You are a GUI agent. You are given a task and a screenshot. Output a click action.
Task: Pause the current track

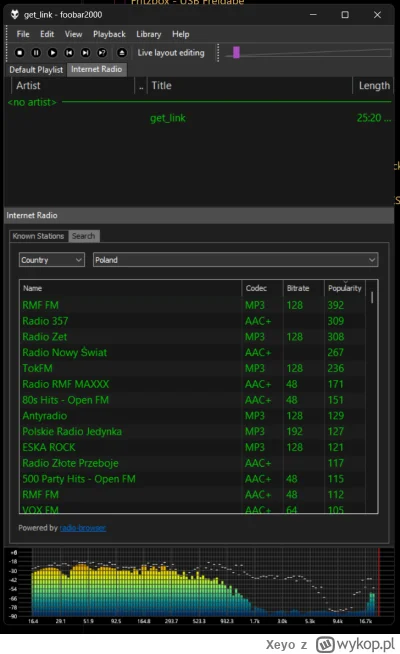click(36, 53)
